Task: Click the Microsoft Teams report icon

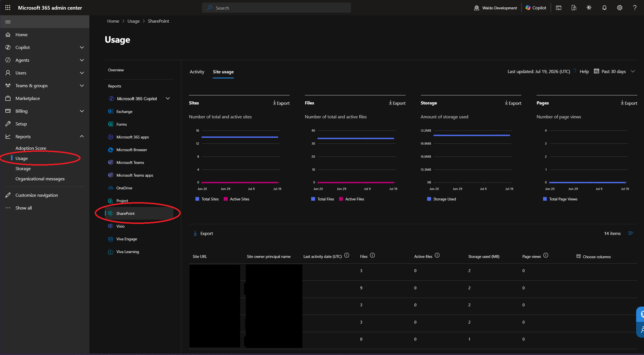Action: click(x=111, y=162)
